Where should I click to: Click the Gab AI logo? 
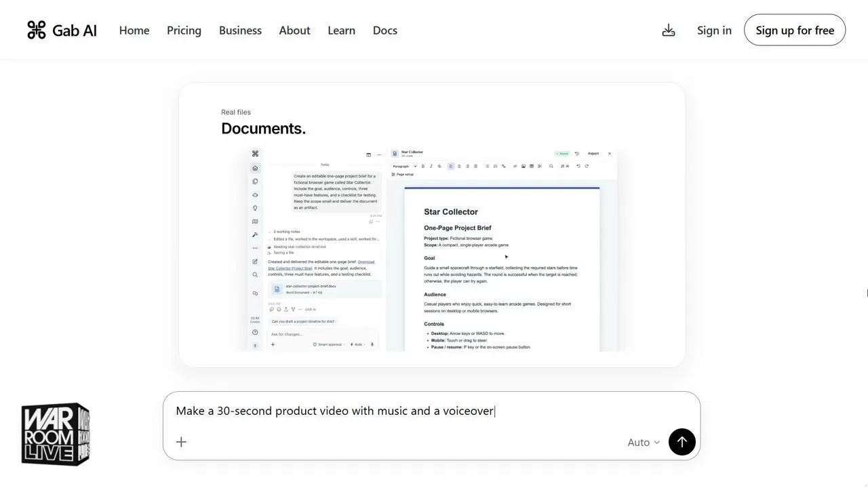62,30
